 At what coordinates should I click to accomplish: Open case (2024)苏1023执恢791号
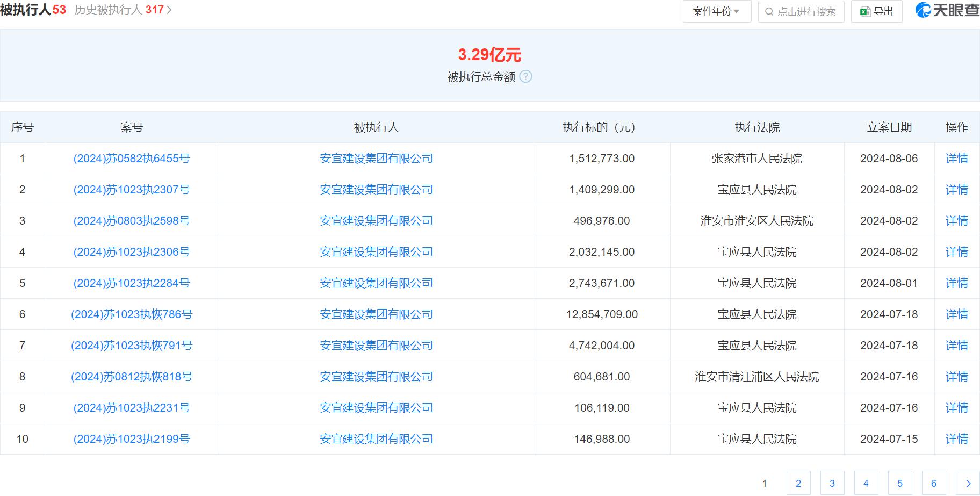coord(132,346)
